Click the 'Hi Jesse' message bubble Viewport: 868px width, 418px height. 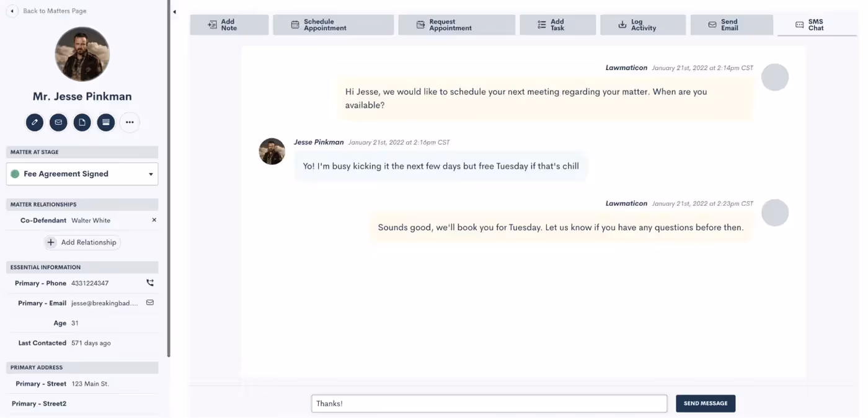click(546, 98)
